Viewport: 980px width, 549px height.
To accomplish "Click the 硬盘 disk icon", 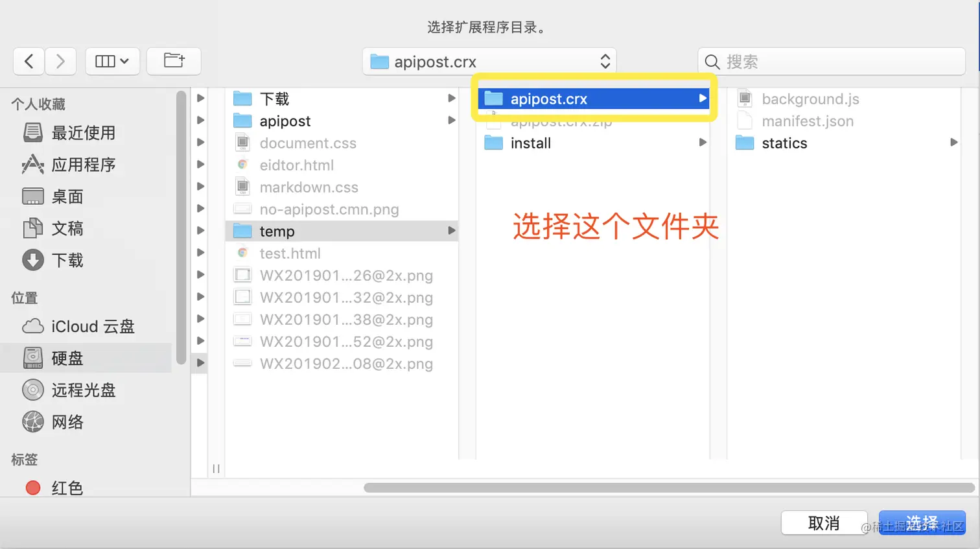I will pos(33,358).
